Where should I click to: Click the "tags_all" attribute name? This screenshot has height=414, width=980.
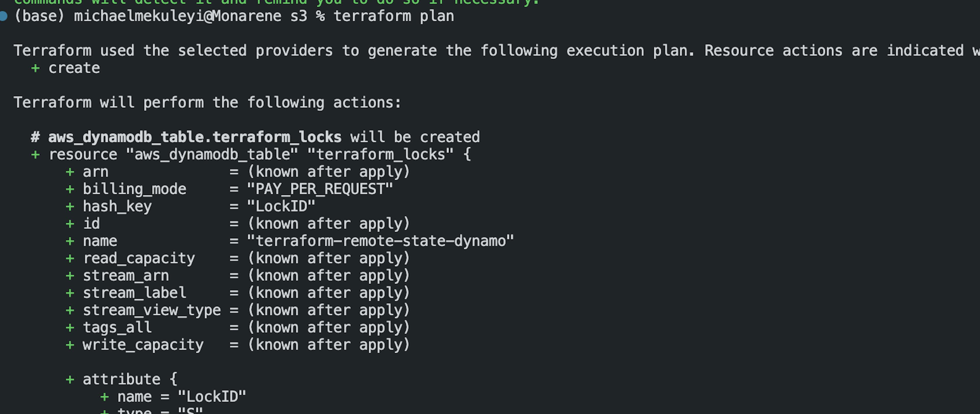117,328
